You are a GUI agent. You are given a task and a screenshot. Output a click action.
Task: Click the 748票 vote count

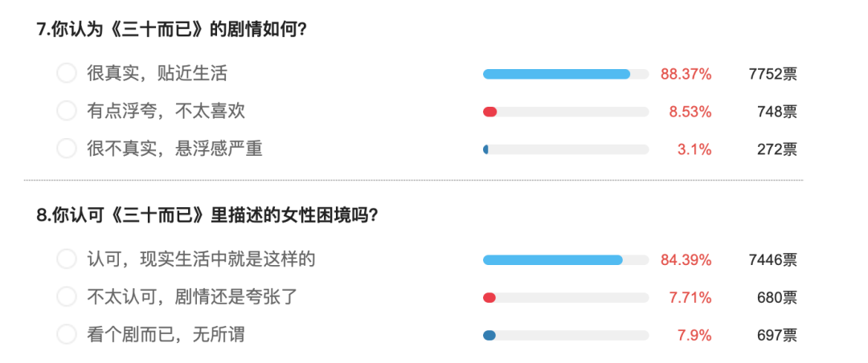click(776, 112)
